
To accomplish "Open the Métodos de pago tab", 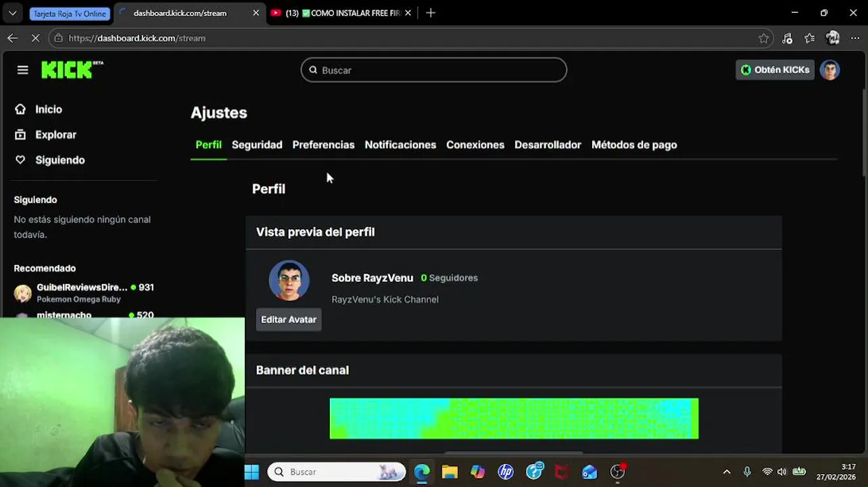I will click(634, 145).
